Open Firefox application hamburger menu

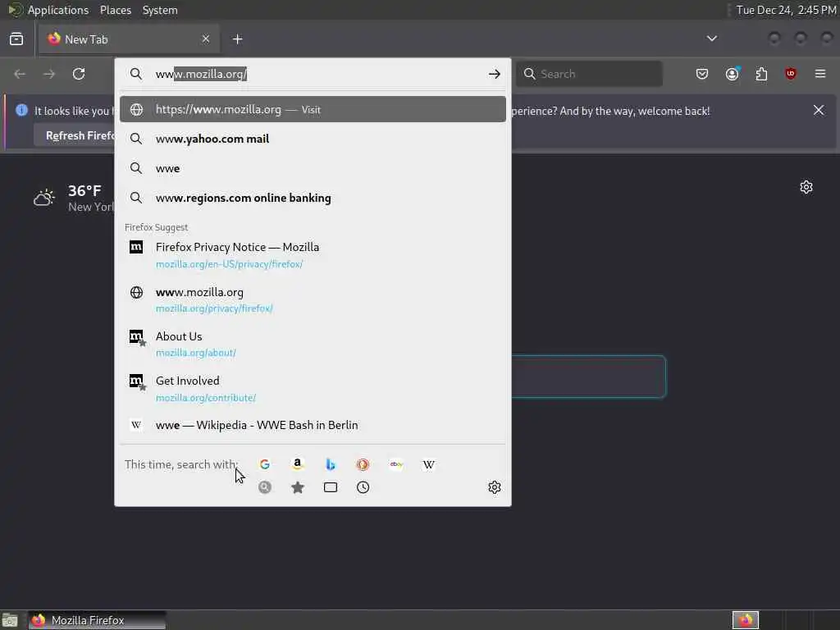click(820, 74)
